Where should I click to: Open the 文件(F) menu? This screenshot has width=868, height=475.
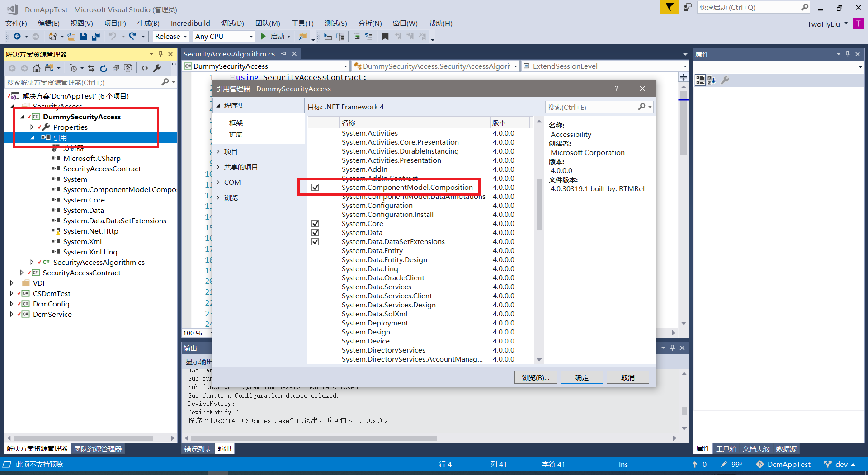16,24
